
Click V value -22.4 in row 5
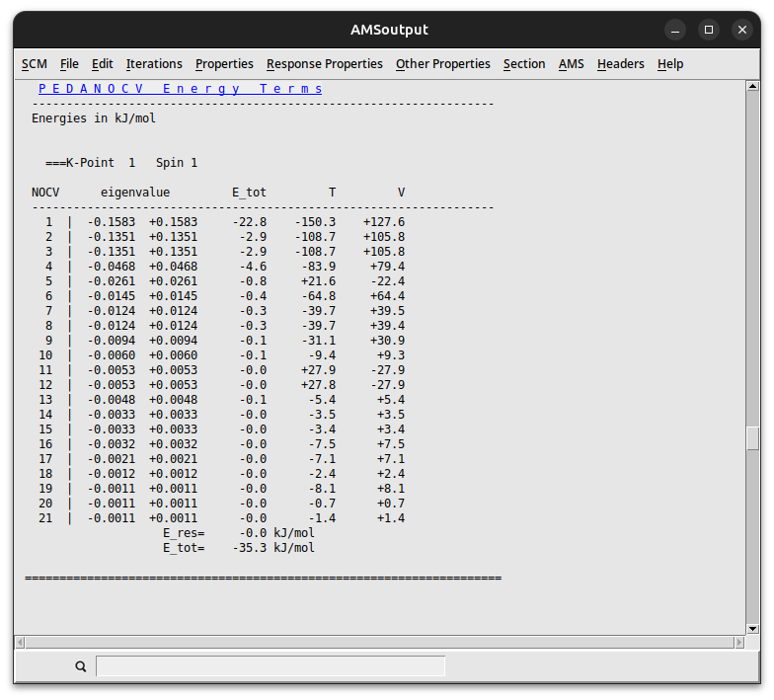(x=387, y=281)
